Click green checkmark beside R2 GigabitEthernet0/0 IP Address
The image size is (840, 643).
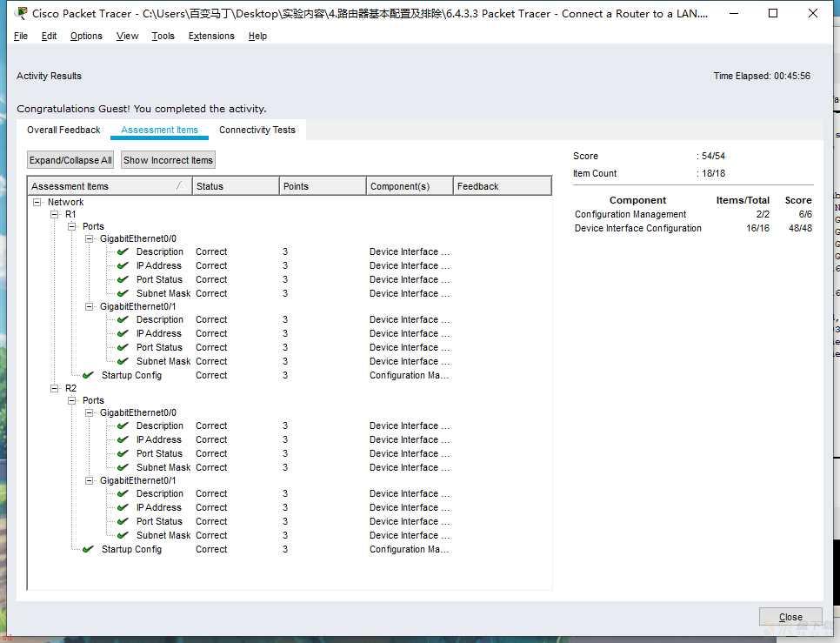click(123, 439)
